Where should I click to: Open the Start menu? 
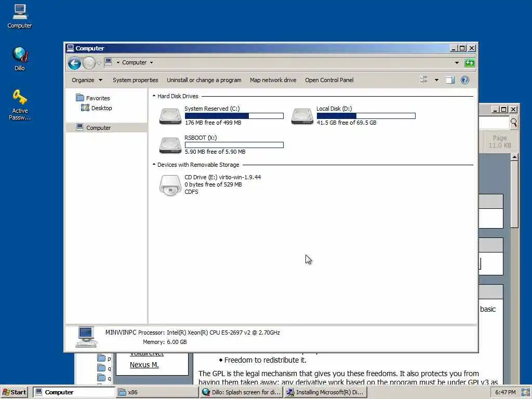[14, 392]
